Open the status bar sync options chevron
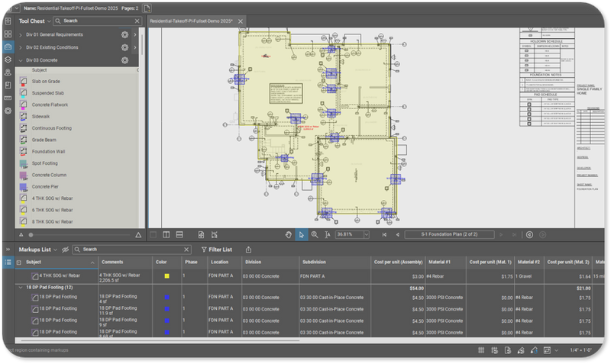The image size is (611, 364). pos(557,350)
